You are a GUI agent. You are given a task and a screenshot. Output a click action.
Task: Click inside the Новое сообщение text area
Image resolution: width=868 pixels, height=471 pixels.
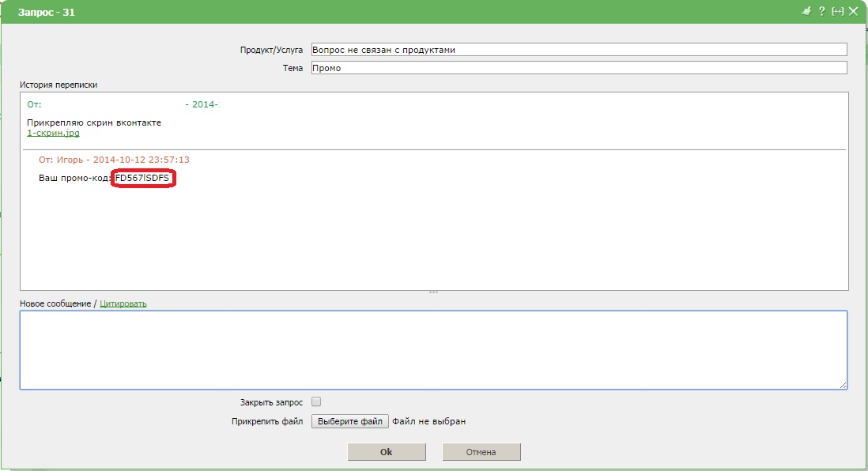433,349
